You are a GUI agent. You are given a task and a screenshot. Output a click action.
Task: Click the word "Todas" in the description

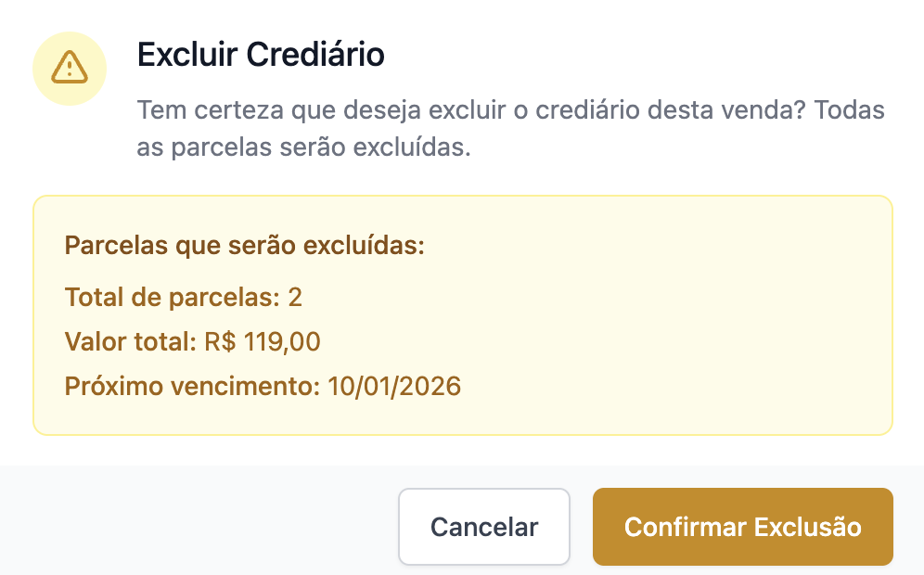(851, 111)
